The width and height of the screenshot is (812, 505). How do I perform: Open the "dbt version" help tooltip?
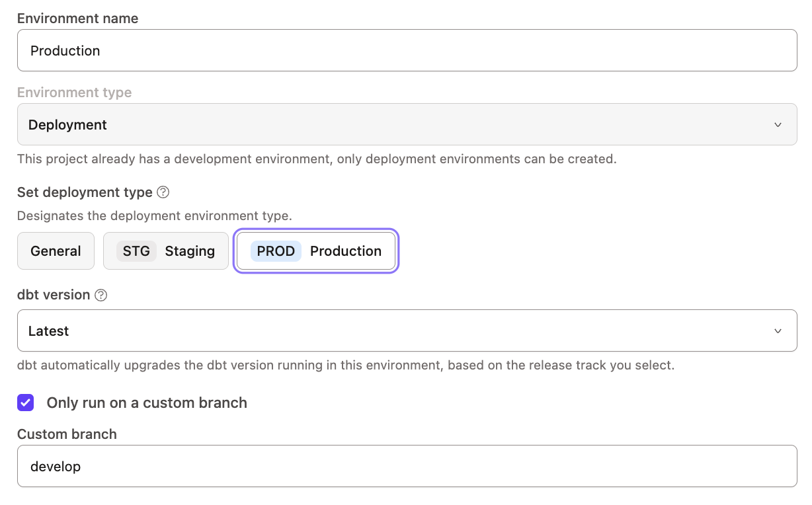101,295
